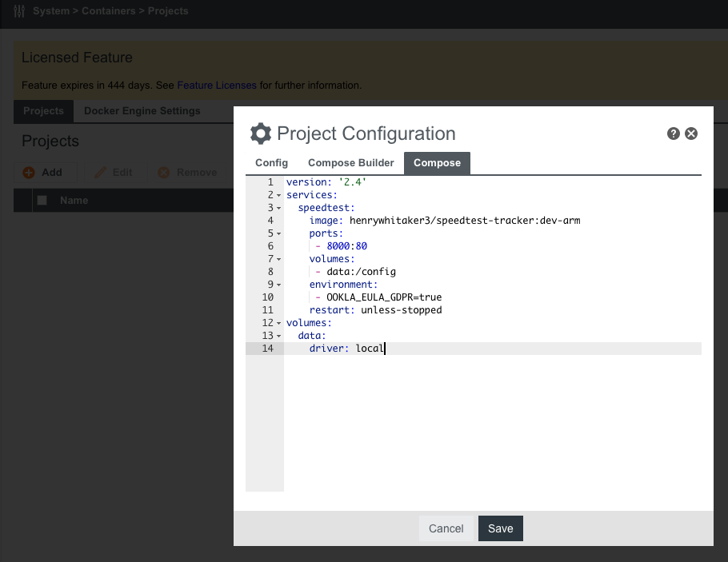The image size is (728, 562).
Task: Cancel the project configuration dialog
Action: [446, 528]
